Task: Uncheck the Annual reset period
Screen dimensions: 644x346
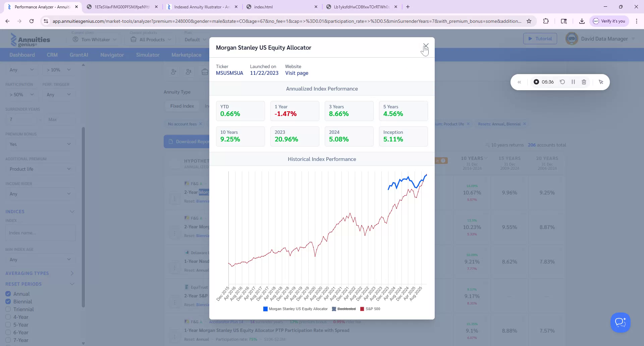Action: point(8,294)
